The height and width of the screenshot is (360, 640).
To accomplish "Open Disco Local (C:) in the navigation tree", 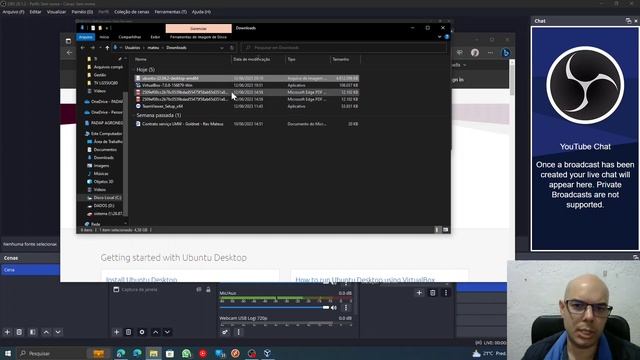I will (104, 198).
